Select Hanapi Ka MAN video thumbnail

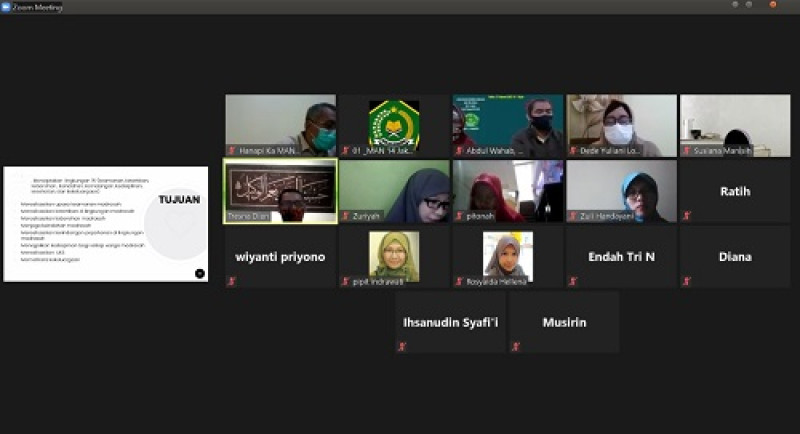click(x=281, y=123)
